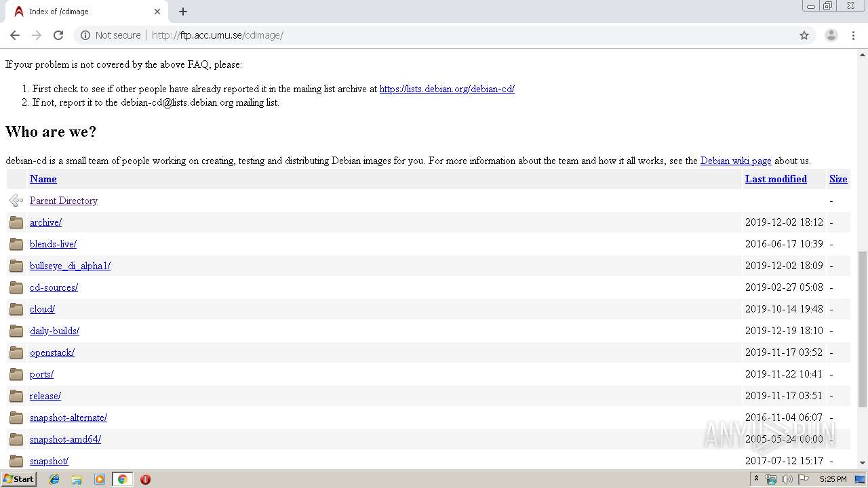
Task: Click date 2019-12-02 18:12 for archive/
Action: [x=784, y=222]
